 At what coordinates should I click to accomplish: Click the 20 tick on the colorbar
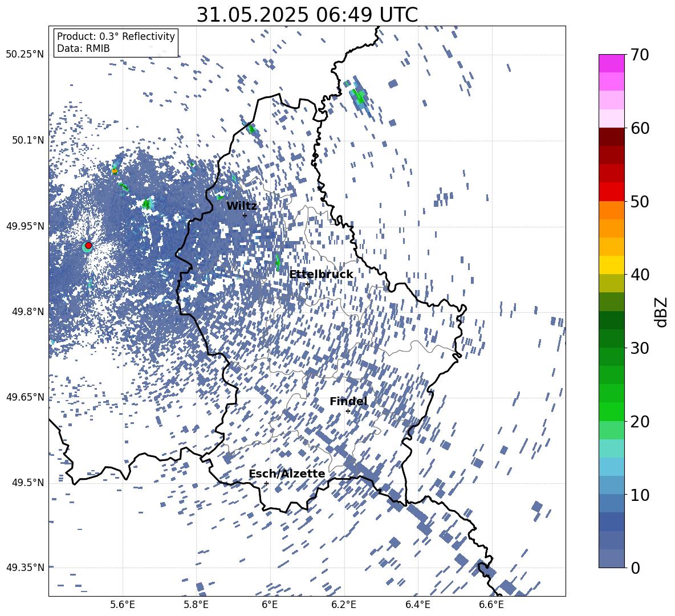[639, 421]
